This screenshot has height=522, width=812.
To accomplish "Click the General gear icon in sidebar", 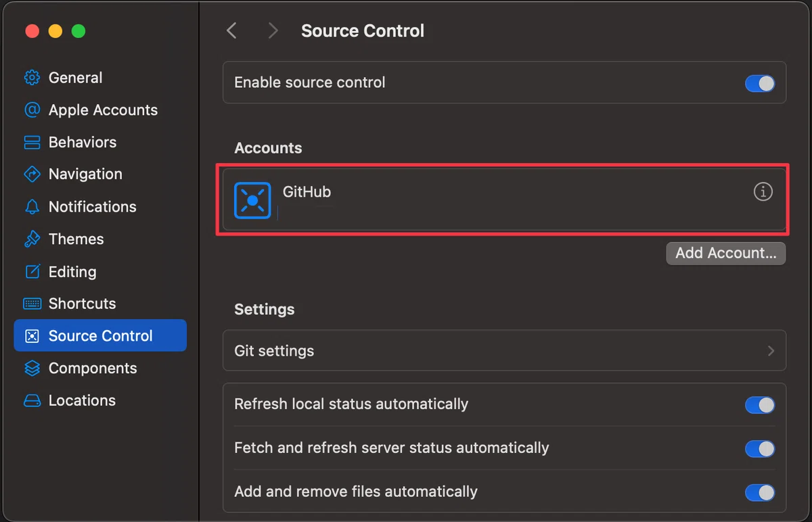I will 32,78.
